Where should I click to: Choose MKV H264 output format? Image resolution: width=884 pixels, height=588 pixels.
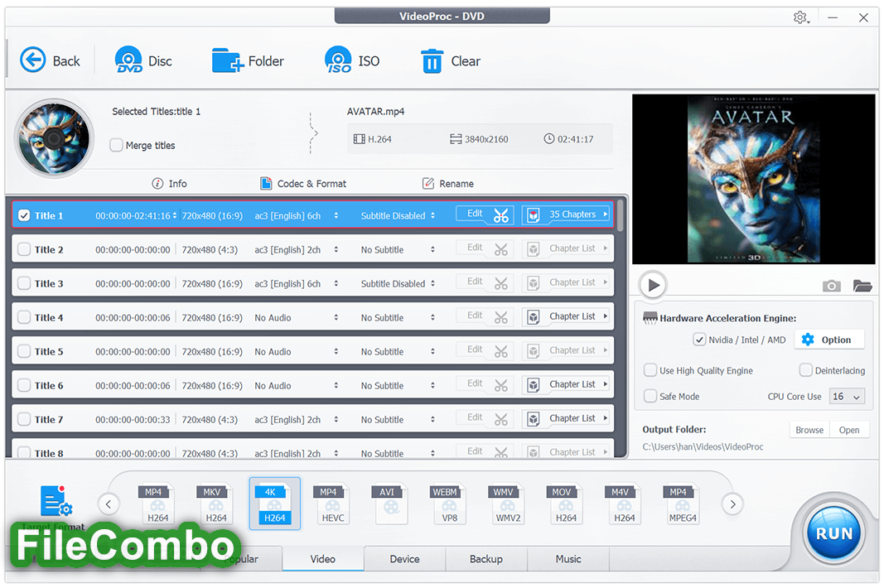tap(216, 504)
